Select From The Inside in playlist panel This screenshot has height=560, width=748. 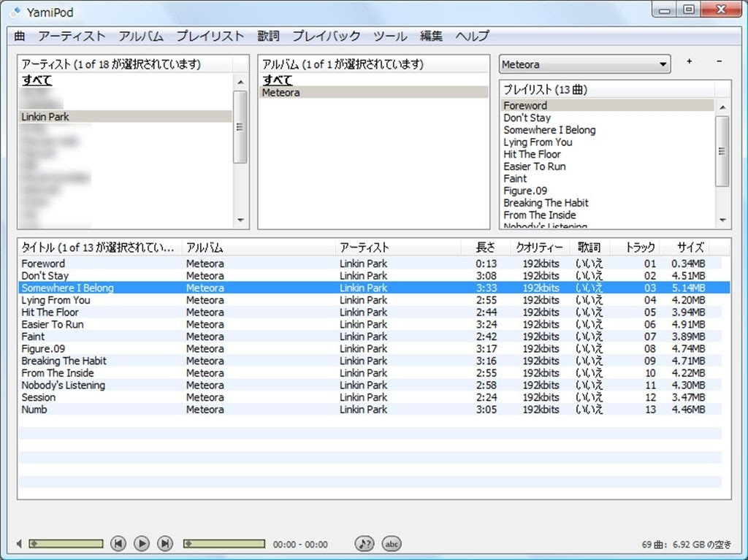coord(607,215)
